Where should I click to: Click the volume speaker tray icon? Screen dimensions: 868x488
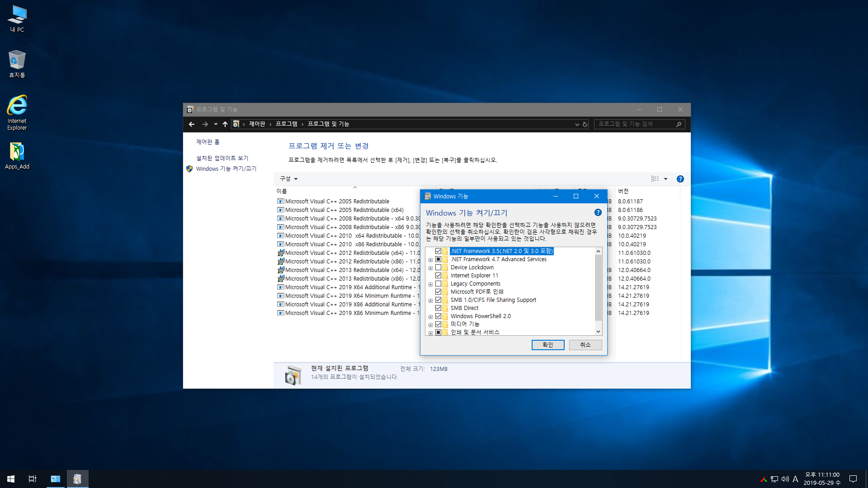tap(785, 479)
